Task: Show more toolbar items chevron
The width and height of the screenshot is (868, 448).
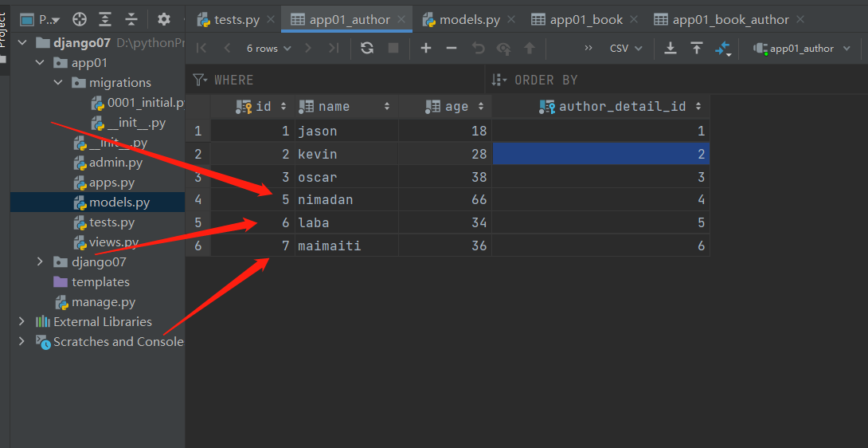Action: (588, 49)
